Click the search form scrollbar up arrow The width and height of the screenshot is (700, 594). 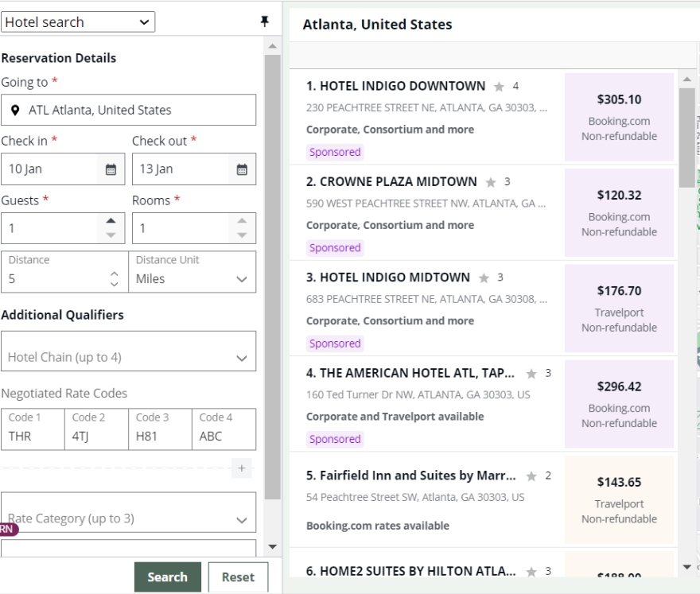tap(272, 46)
